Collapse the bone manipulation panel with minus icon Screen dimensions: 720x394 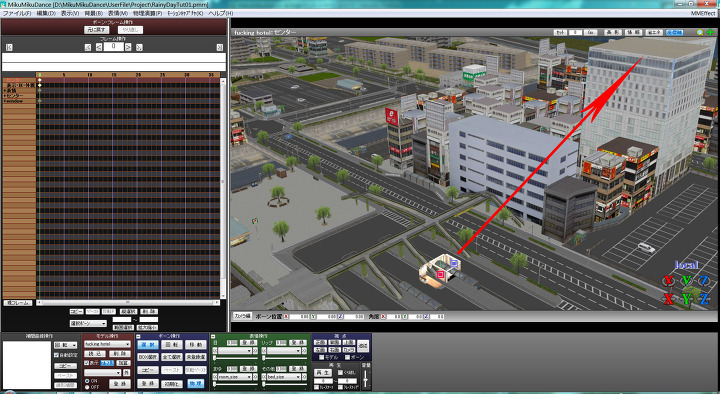pos(139,337)
